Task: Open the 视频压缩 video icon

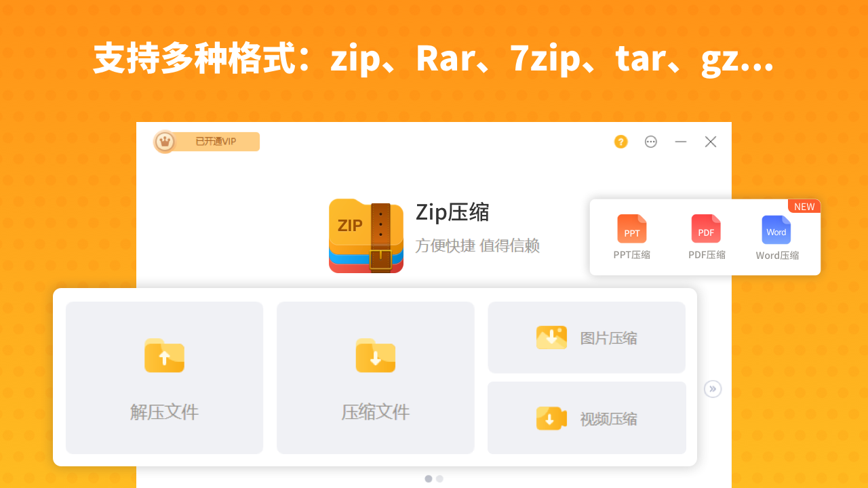Action: 551,418
